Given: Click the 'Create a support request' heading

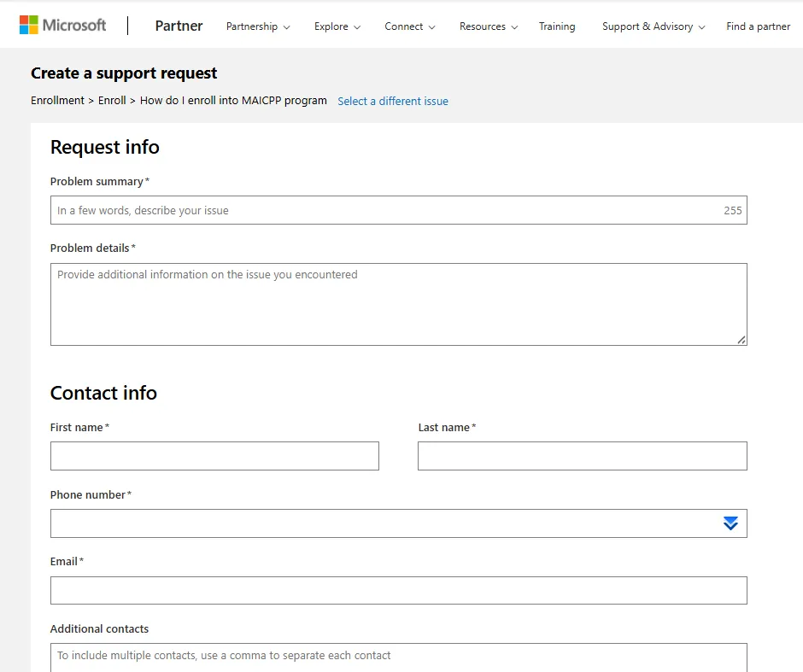Looking at the screenshot, I should click(x=124, y=73).
